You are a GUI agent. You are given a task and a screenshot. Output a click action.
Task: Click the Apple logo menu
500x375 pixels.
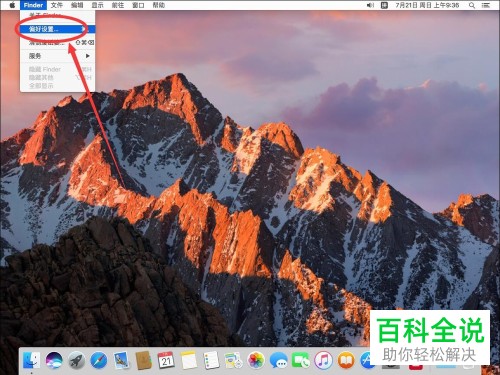[x=12, y=5]
